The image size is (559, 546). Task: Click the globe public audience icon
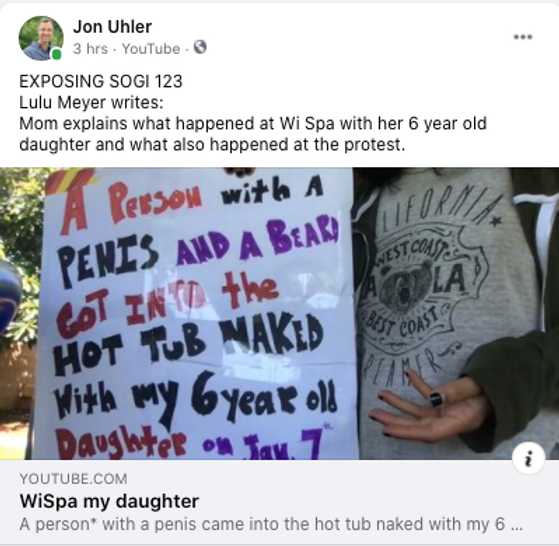click(x=200, y=47)
